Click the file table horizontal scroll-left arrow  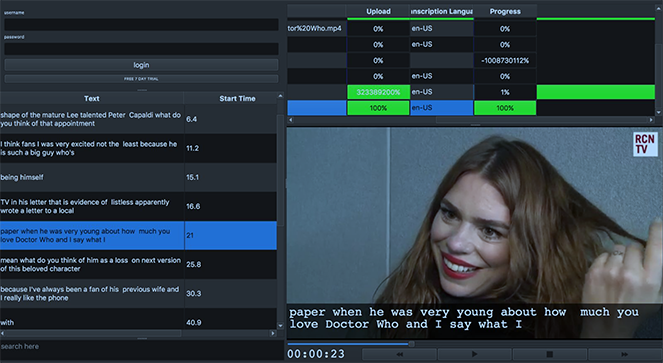click(x=290, y=120)
